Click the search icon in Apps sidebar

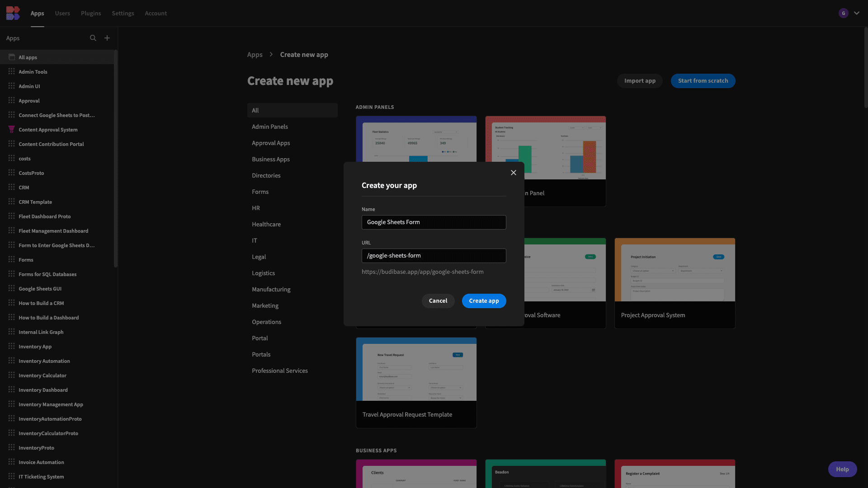93,38
